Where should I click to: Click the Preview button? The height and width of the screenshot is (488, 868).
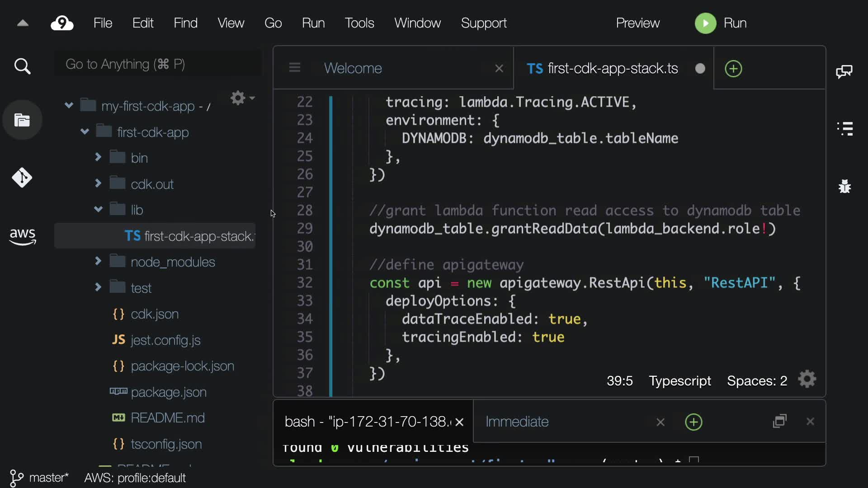(637, 23)
